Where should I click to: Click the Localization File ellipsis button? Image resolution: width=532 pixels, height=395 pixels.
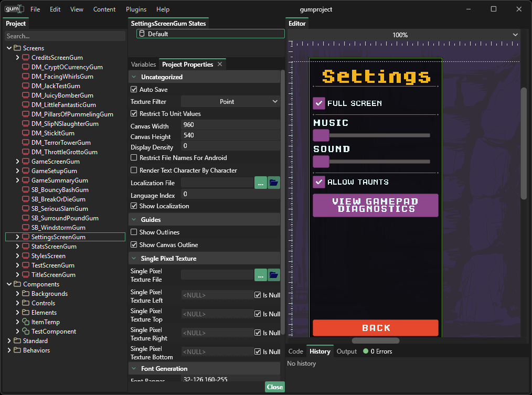coord(260,183)
